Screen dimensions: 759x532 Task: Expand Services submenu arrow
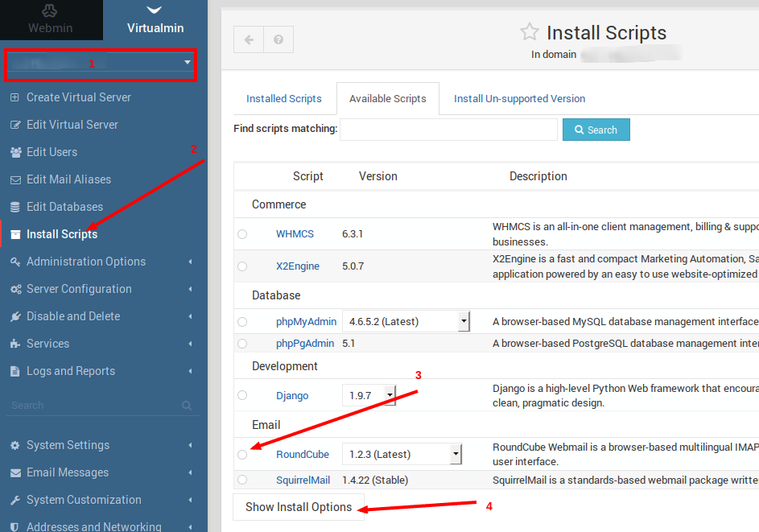pos(190,344)
